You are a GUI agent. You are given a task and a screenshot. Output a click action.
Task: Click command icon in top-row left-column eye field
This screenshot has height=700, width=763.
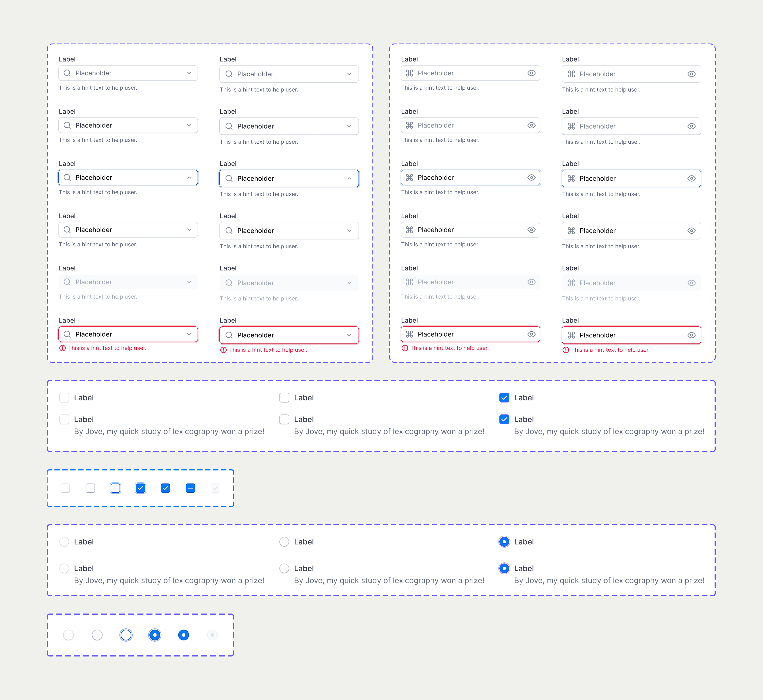(x=409, y=73)
